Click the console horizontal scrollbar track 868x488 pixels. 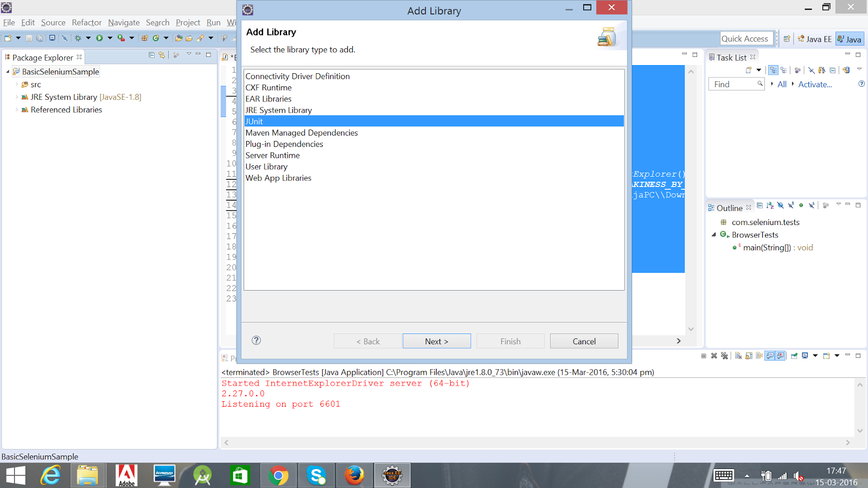(x=537, y=443)
